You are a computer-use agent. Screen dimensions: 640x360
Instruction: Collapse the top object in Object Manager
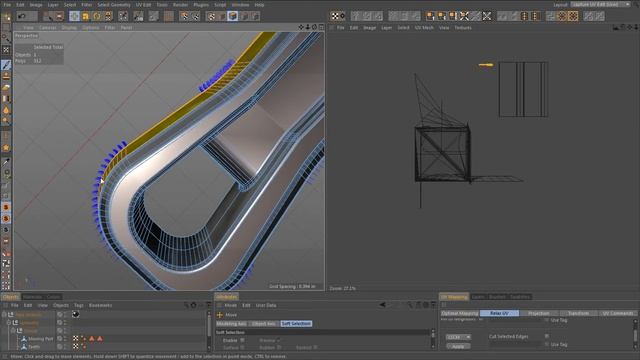tap(4, 315)
